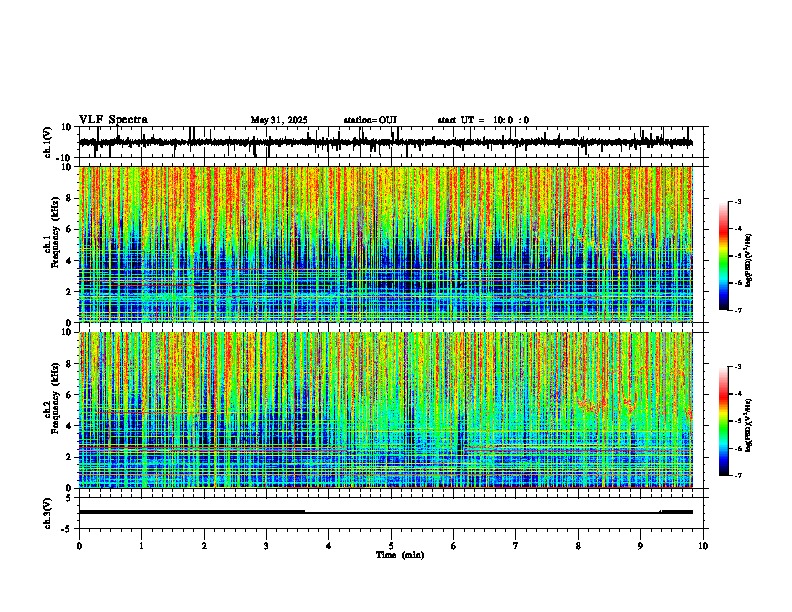Click the ch.1 frequency tick label "8"
The image size is (792, 612).
coord(70,198)
